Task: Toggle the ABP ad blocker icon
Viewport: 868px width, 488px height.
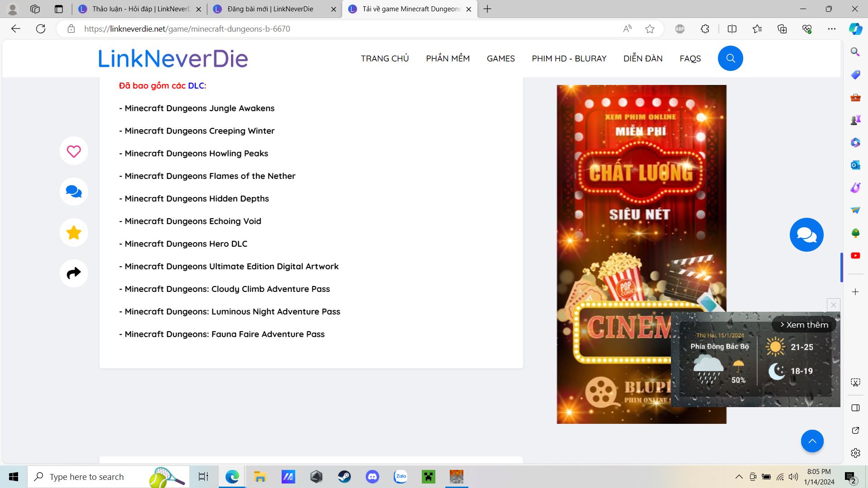Action: tap(679, 29)
